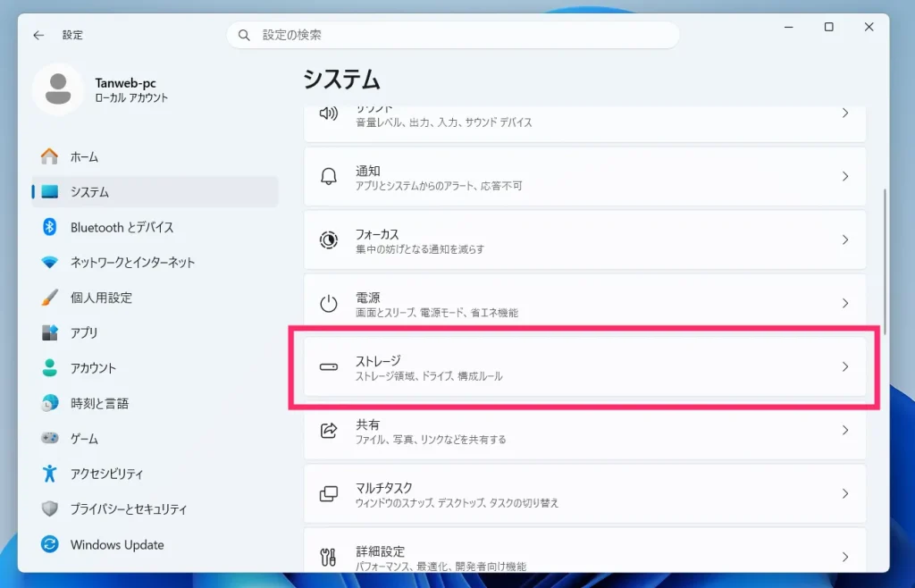Click the システム monitor icon in the sidebar

pyautogui.click(x=50, y=192)
